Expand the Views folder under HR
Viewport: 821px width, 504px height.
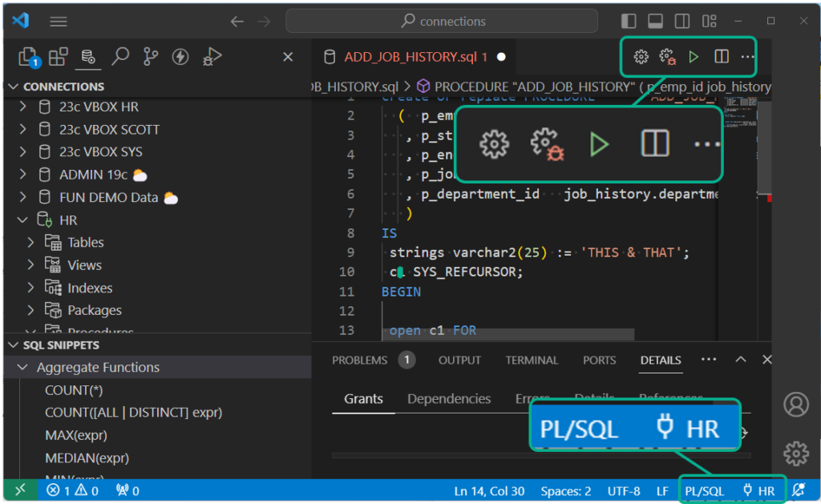tap(31, 265)
